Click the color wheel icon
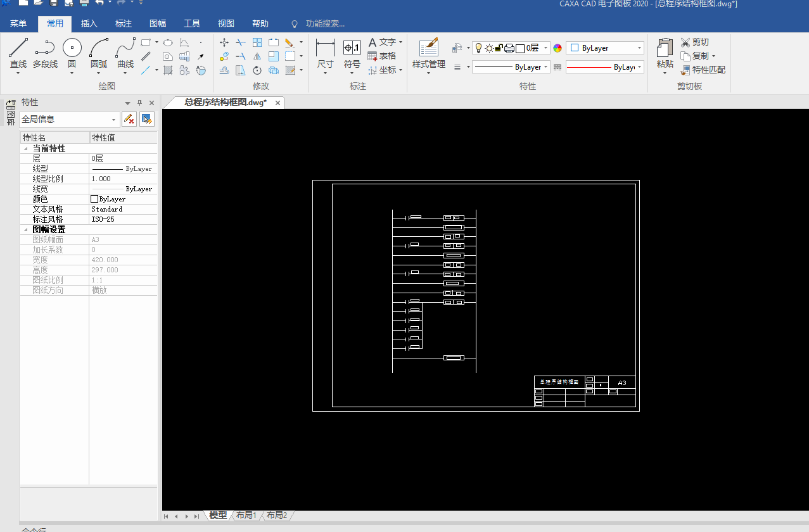Viewport: 809px width, 532px height. (557, 48)
